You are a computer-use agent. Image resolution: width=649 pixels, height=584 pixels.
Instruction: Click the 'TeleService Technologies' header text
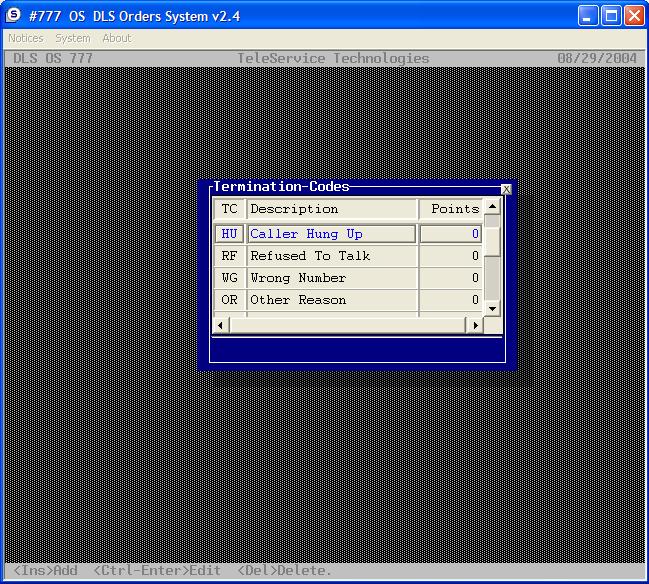click(x=333, y=58)
